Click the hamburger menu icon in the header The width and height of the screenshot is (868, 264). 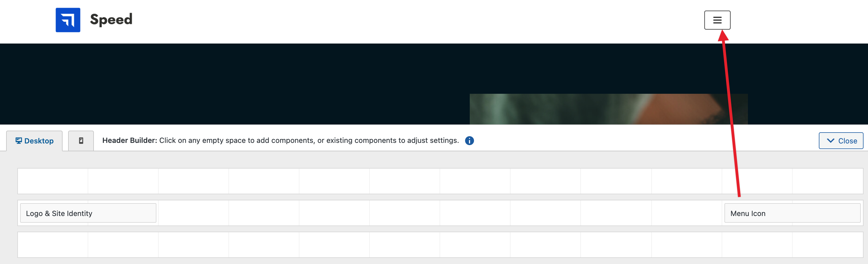coord(718,20)
